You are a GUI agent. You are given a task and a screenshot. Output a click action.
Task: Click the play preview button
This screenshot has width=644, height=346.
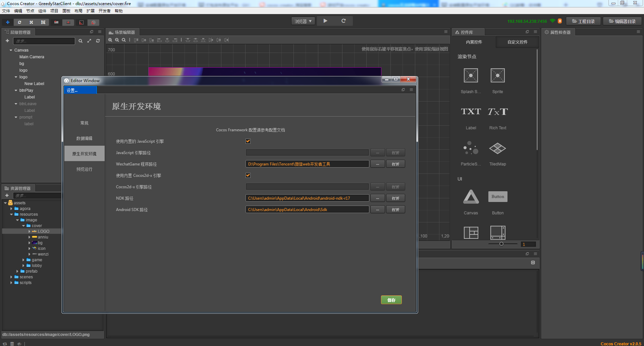point(325,21)
